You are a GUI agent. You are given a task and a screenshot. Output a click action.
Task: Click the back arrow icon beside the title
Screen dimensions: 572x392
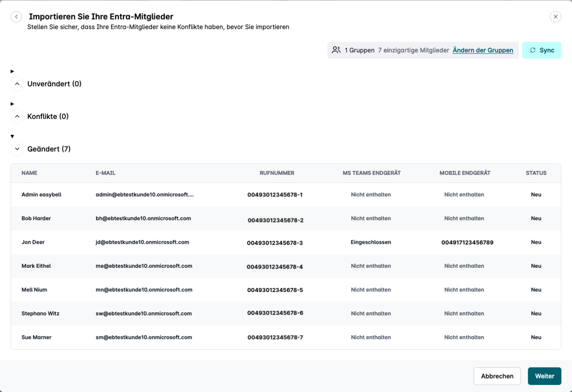pos(17,17)
